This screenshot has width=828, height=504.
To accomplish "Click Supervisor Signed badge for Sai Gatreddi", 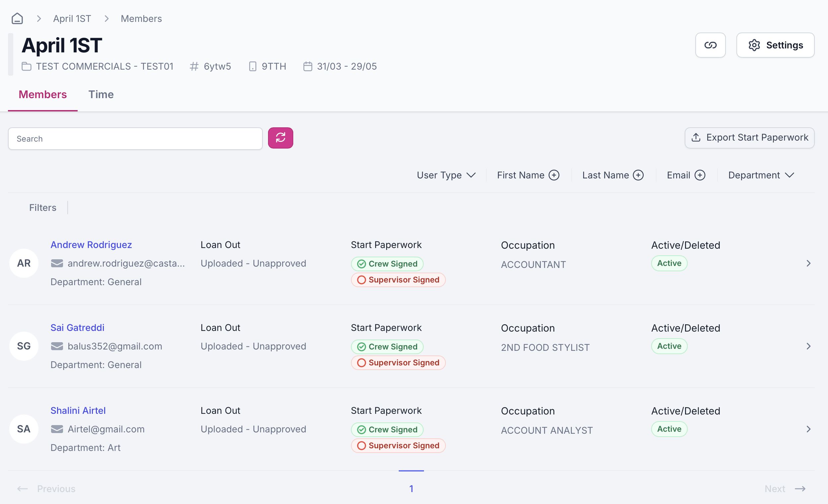I will (x=398, y=363).
